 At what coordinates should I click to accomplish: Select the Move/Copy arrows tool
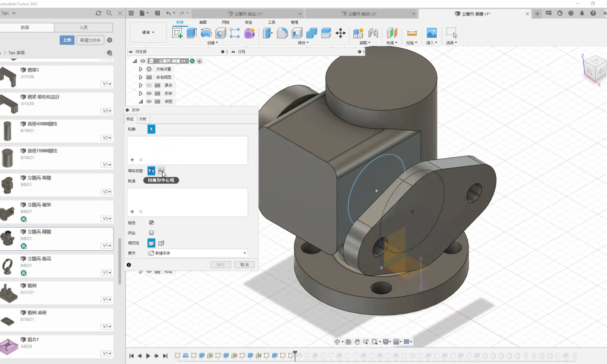[x=340, y=33]
